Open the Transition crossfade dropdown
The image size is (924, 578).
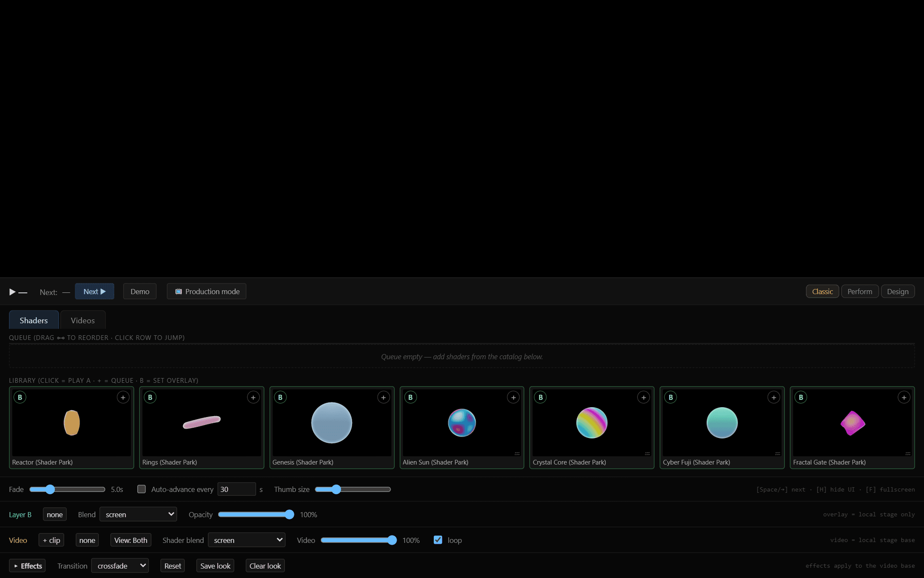point(120,566)
